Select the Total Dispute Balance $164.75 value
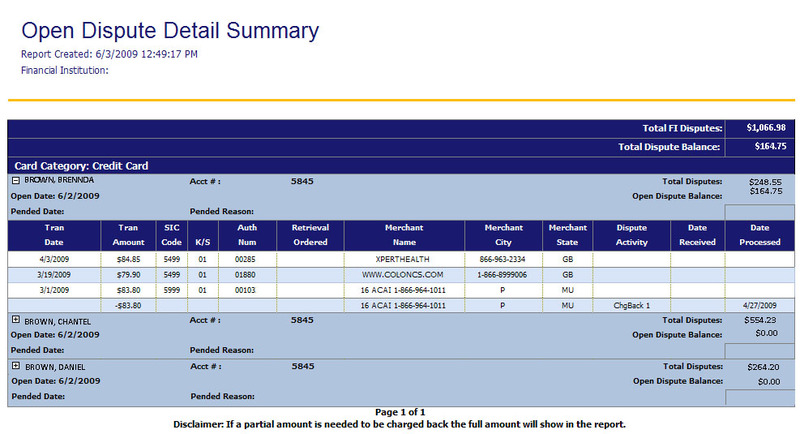The image size is (800, 434). (x=766, y=146)
